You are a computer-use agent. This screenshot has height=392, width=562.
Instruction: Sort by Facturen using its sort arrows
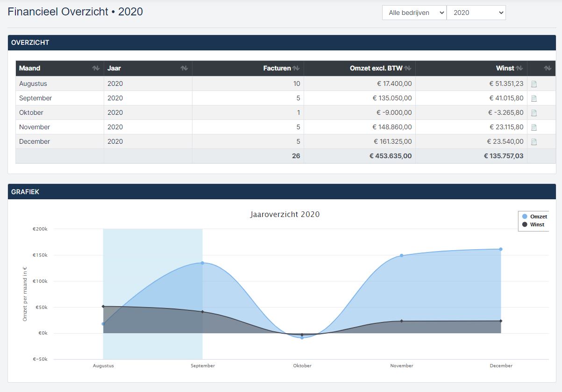click(x=296, y=68)
